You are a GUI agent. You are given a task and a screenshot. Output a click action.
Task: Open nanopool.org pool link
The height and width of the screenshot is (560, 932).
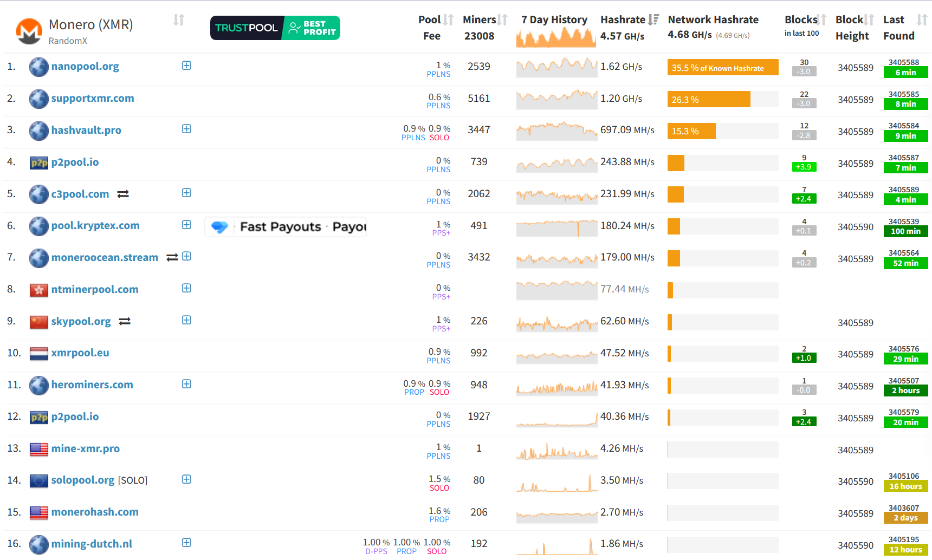click(85, 67)
